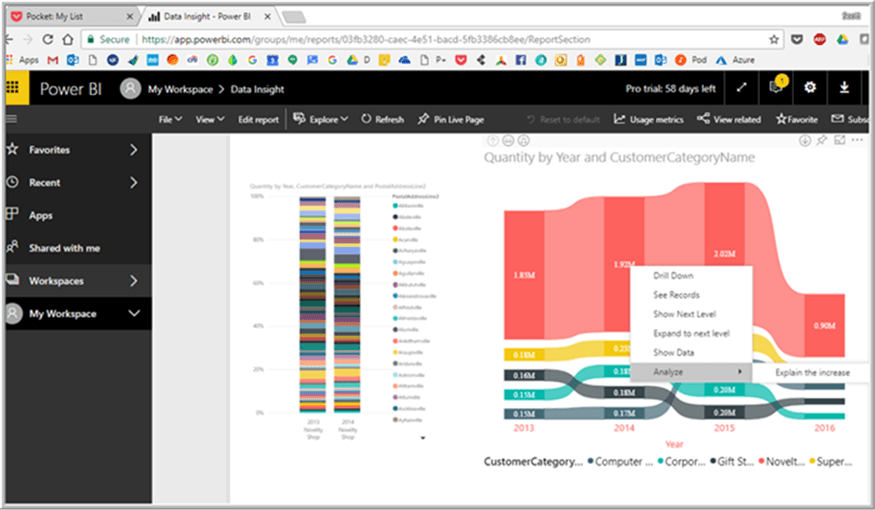
Task: Open the Facebook bookmark icon
Action: 521,60
